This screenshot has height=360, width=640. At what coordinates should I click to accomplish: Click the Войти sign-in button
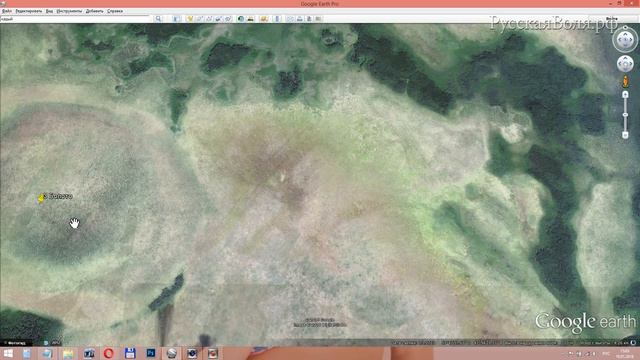pos(611,19)
